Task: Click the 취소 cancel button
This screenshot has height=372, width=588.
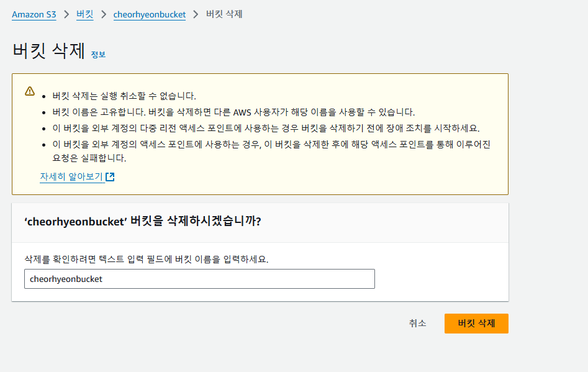Action: point(417,324)
